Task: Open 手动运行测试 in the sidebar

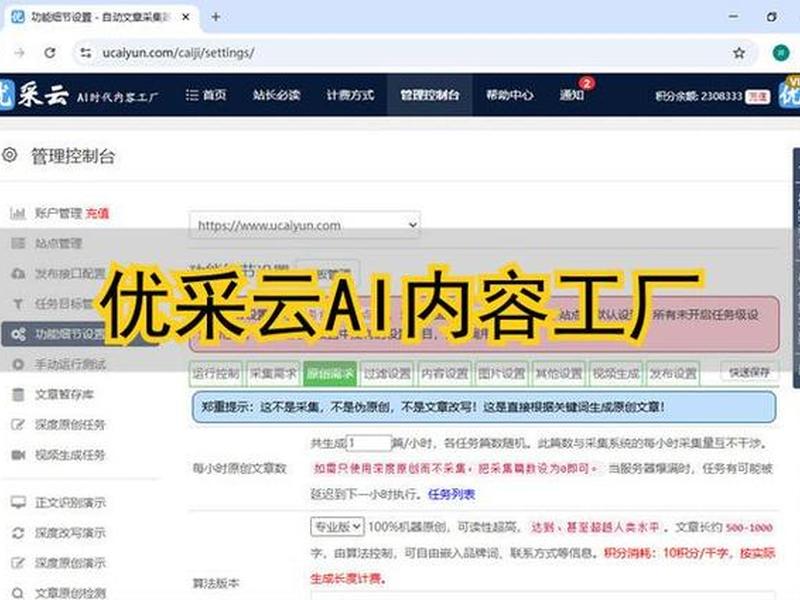Action: [x=70, y=364]
